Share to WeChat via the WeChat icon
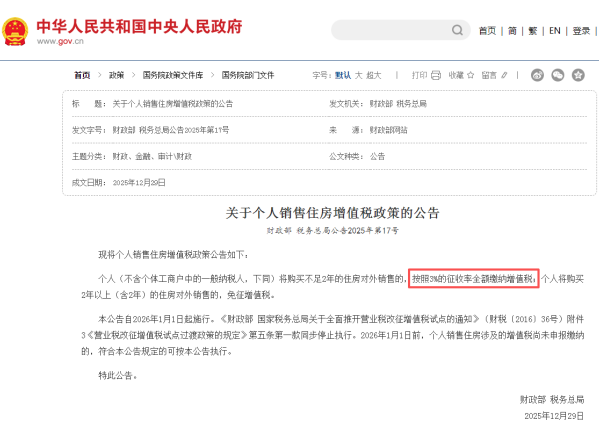 558,75
